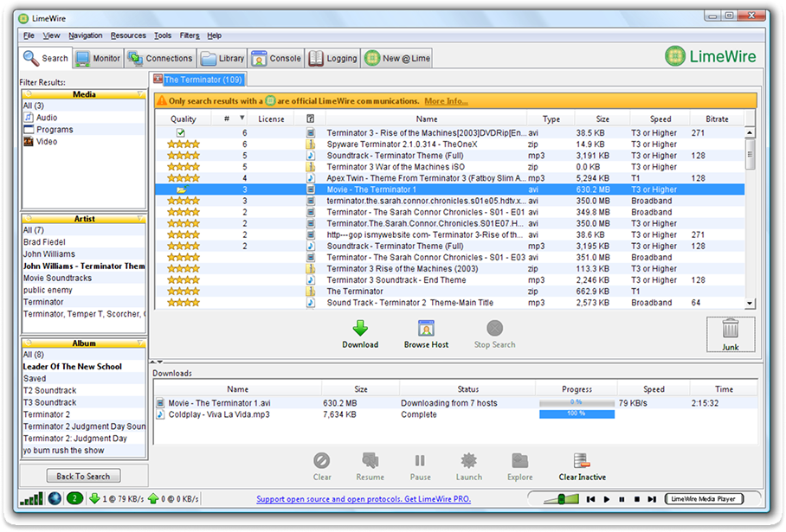Click the globe icon in status bar
The image size is (786, 532).
tap(55, 499)
